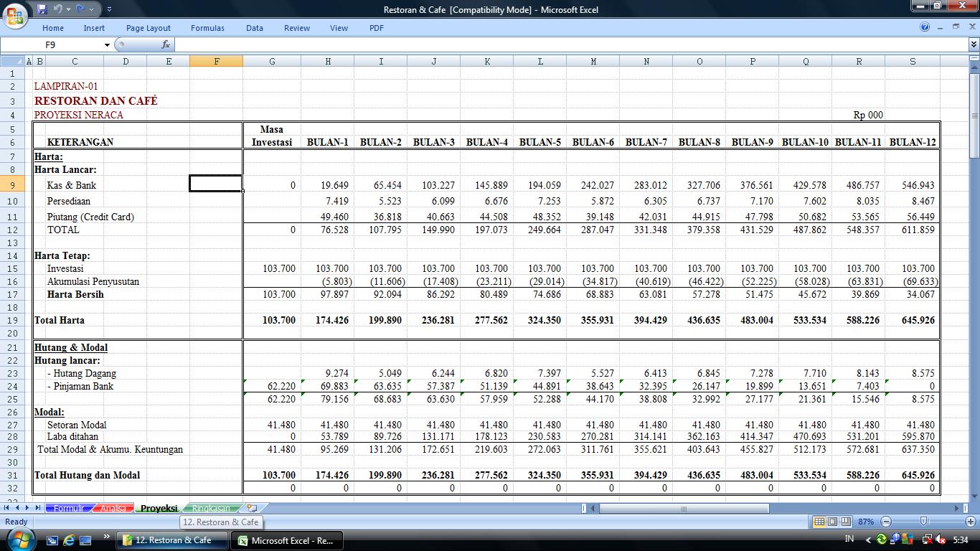The image size is (980, 551).
Task: Open the Undo history dropdown arrow
Action: [68, 9]
